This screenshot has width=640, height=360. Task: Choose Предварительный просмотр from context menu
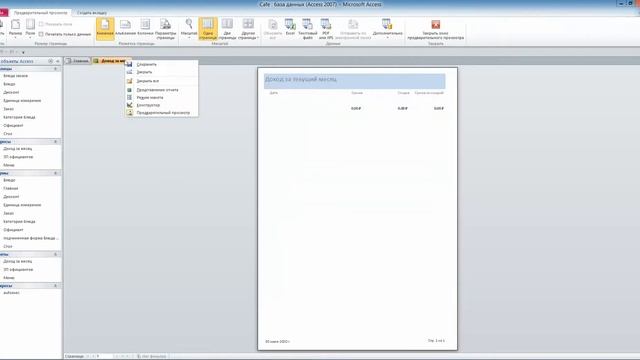coord(162,113)
